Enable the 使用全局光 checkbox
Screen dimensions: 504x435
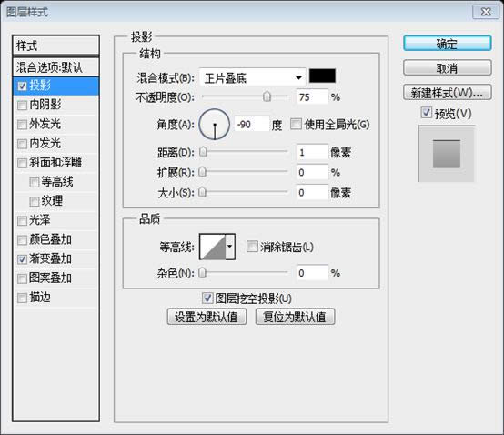[x=296, y=124]
